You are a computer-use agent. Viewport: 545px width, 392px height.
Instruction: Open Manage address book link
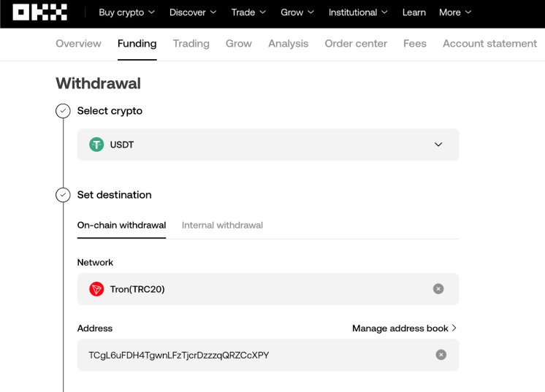click(400, 328)
